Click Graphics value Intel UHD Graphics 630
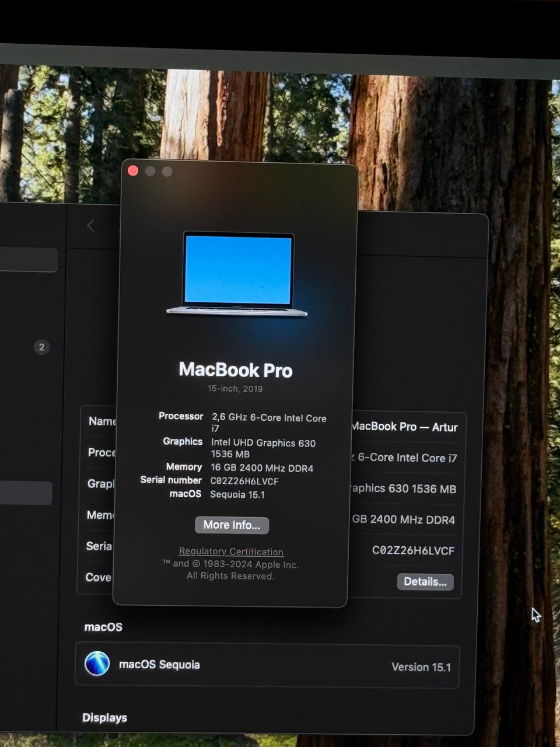The width and height of the screenshot is (560, 747). [263, 448]
